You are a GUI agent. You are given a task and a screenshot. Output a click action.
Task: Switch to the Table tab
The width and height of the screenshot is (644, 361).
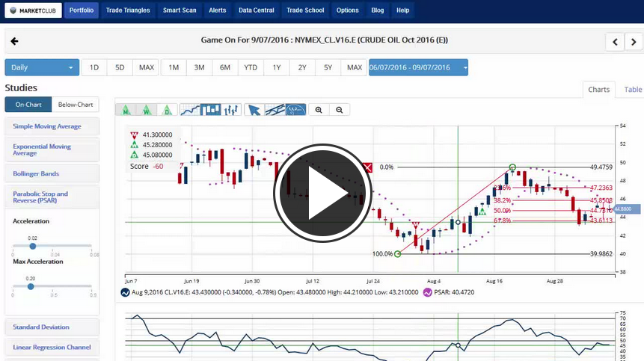[x=633, y=90]
